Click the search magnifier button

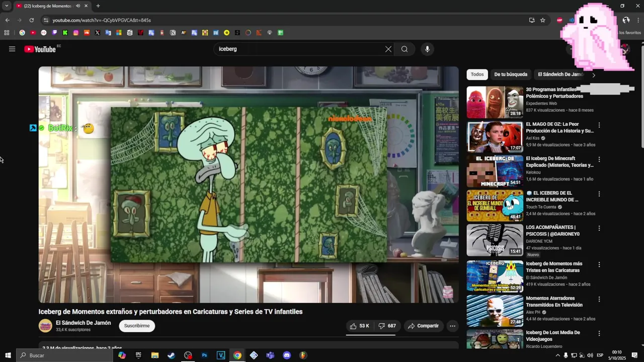[x=405, y=49]
